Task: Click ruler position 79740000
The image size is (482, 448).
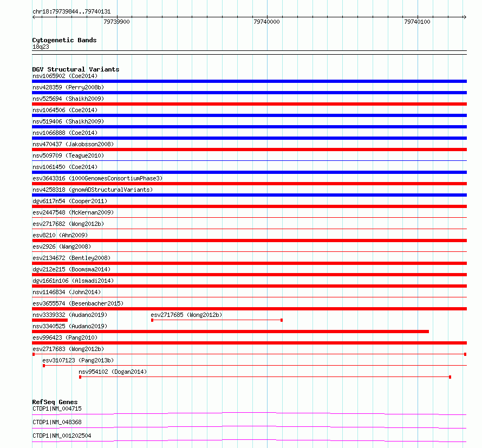Action: tap(267, 22)
